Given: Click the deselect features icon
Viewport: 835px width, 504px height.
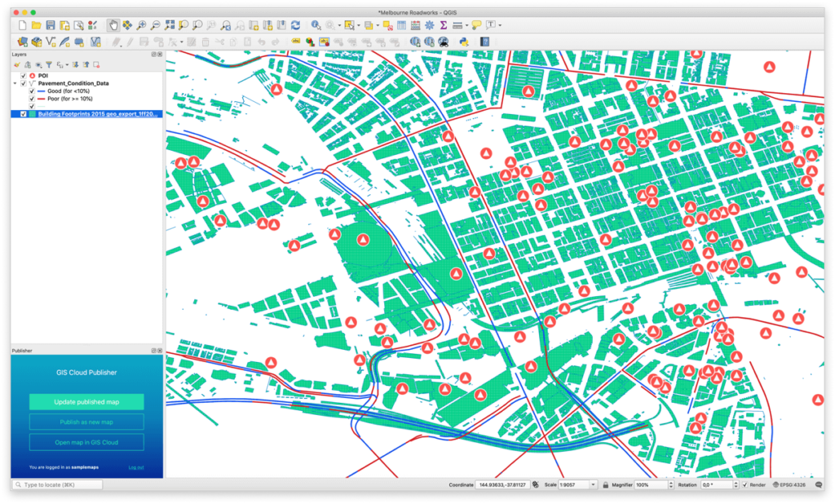Looking at the screenshot, I should coord(387,25).
